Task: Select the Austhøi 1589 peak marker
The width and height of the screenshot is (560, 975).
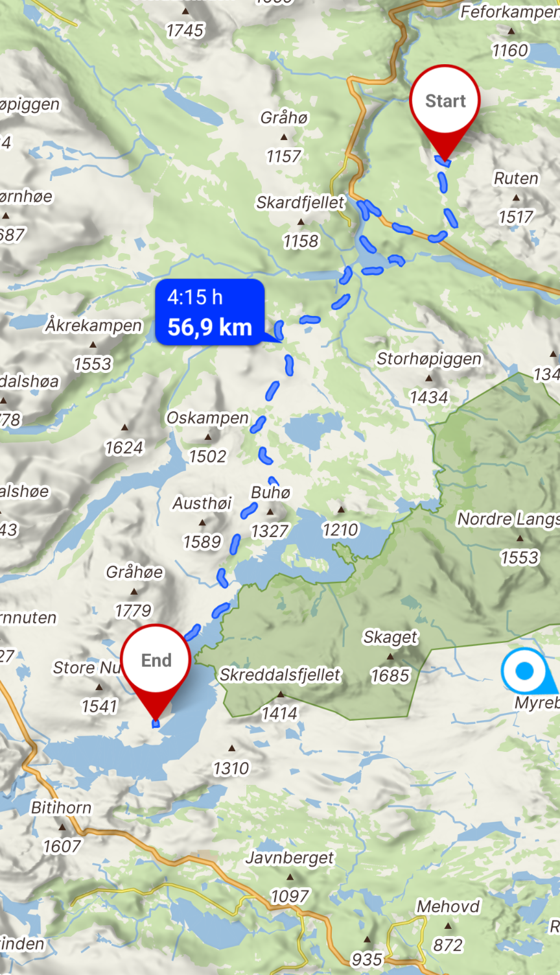Action: 202,522
